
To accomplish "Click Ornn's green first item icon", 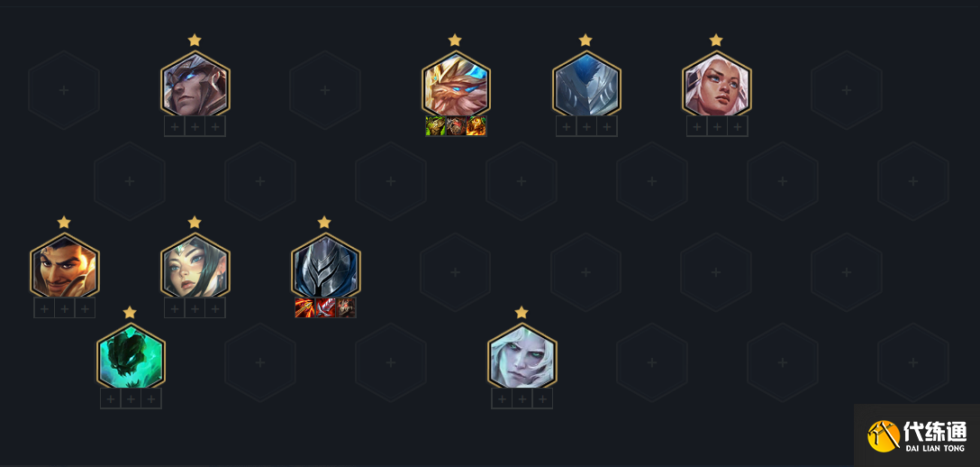I will pyautogui.click(x=436, y=126).
